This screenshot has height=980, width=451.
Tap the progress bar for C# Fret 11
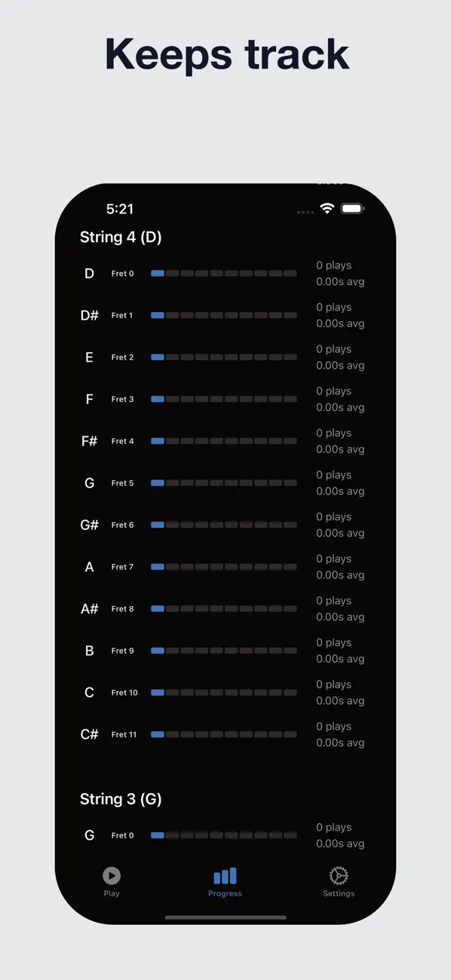pos(224,733)
